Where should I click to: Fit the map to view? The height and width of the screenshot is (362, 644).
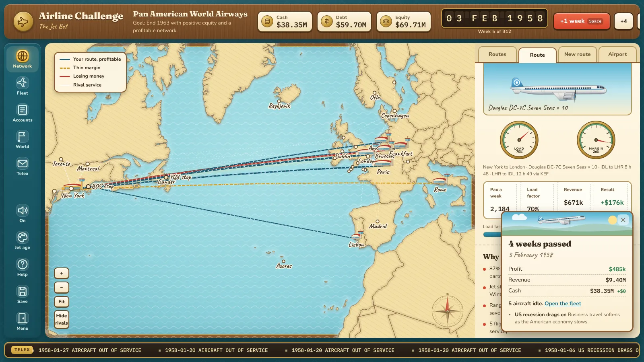[62, 302]
